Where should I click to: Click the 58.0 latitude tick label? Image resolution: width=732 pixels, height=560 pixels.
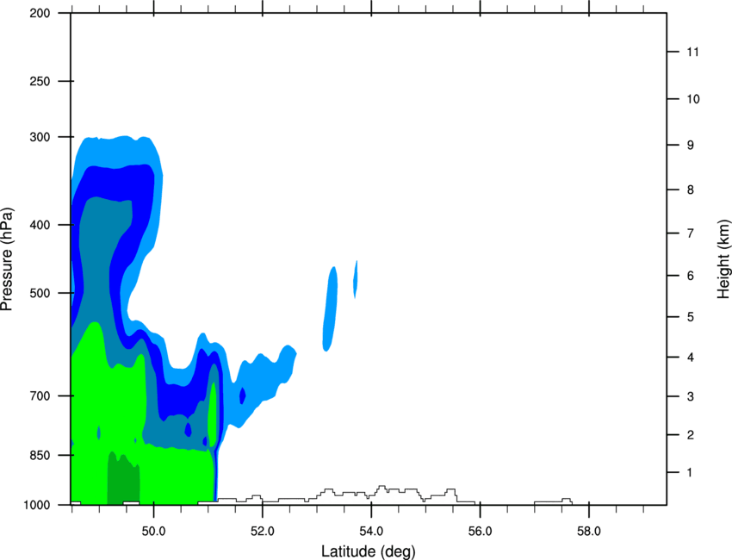point(589,532)
